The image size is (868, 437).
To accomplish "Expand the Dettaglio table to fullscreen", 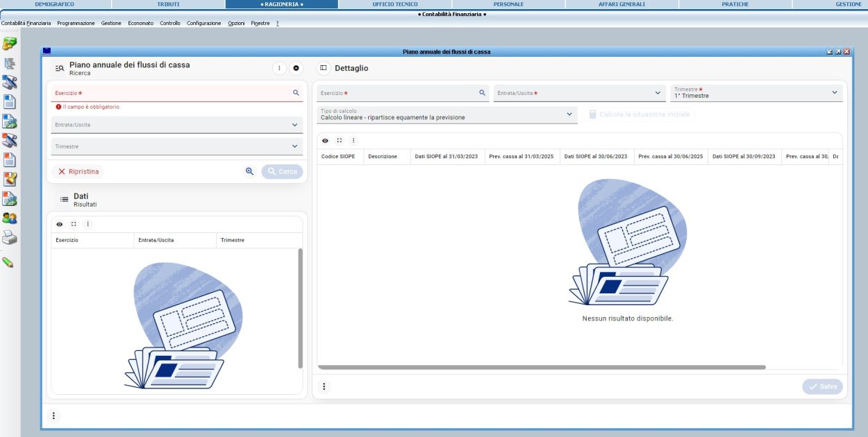I will pos(339,140).
